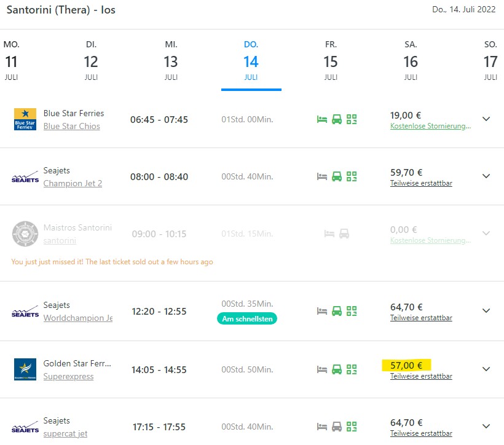The width and height of the screenshot is (504, 445).
Task: Click the vehicle icon for the 12:20 Seajets
Action: (x=337, y=311)
